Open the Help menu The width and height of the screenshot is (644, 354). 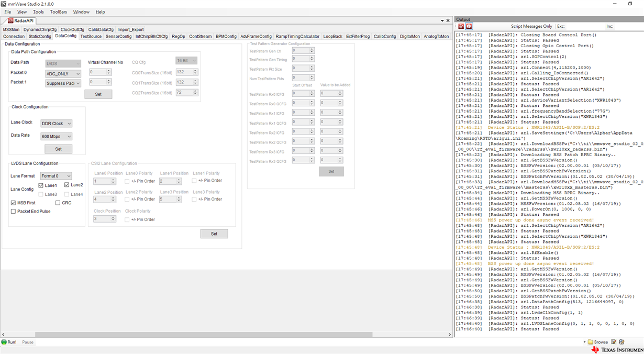click(100, 12)
